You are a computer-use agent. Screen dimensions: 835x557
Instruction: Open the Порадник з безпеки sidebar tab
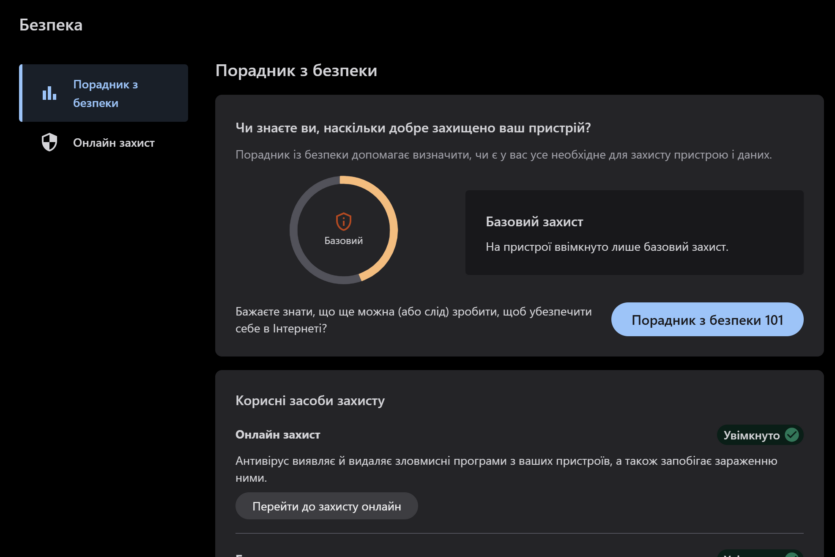pyautogui.click(x=104, y=93)
